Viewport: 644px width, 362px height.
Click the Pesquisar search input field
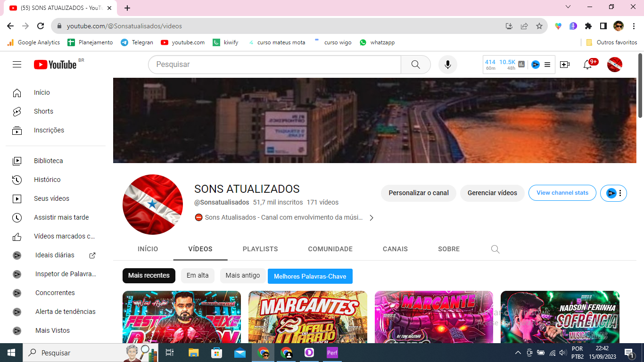click(x=274, y=65)
